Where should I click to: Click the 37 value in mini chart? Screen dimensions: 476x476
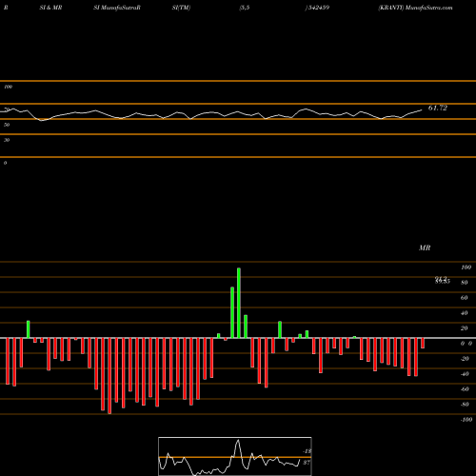(x=307, y=463)
